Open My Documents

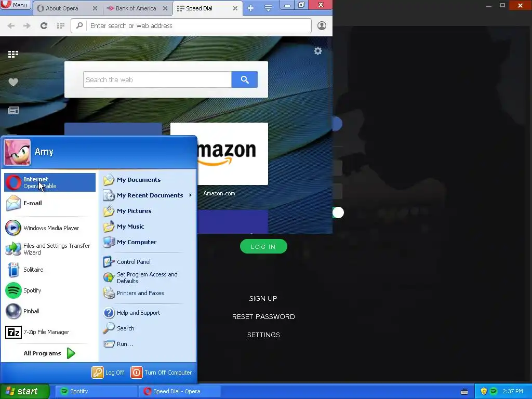(x=148, y=180)
